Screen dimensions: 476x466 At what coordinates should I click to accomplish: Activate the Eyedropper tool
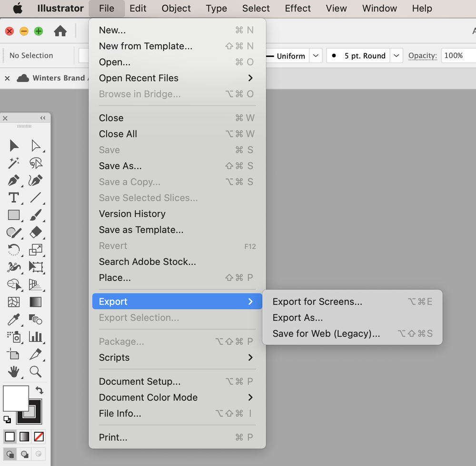pos(13,320)
